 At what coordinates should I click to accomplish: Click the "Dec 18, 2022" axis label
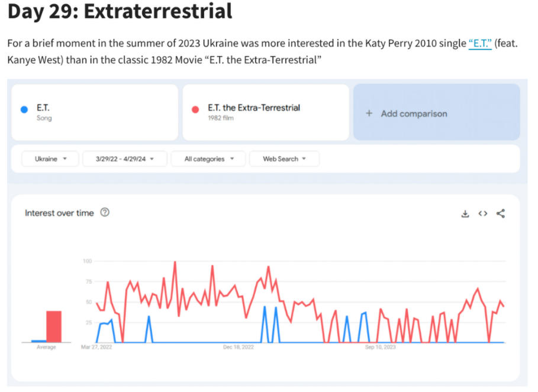pyautogui.click(x=239, y=347)
